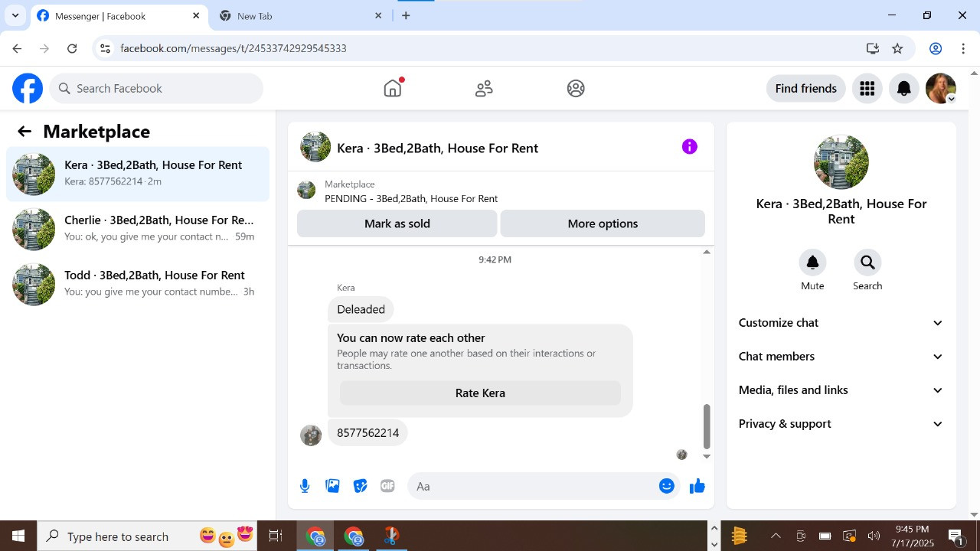Open emoji picker in message box
Viewport: 980px width, 551px height.
(x=667, y=486)
